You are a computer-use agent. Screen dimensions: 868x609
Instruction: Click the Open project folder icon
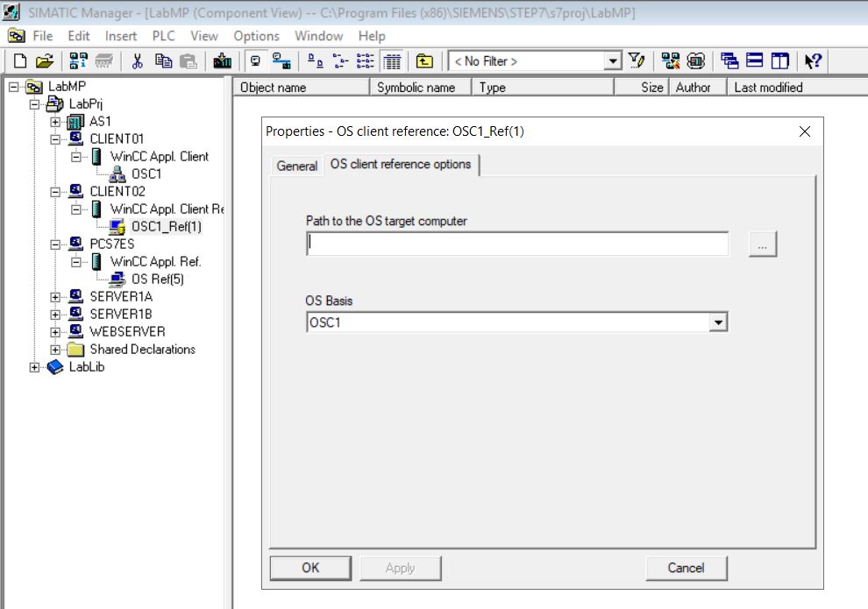tap(45, 60)
